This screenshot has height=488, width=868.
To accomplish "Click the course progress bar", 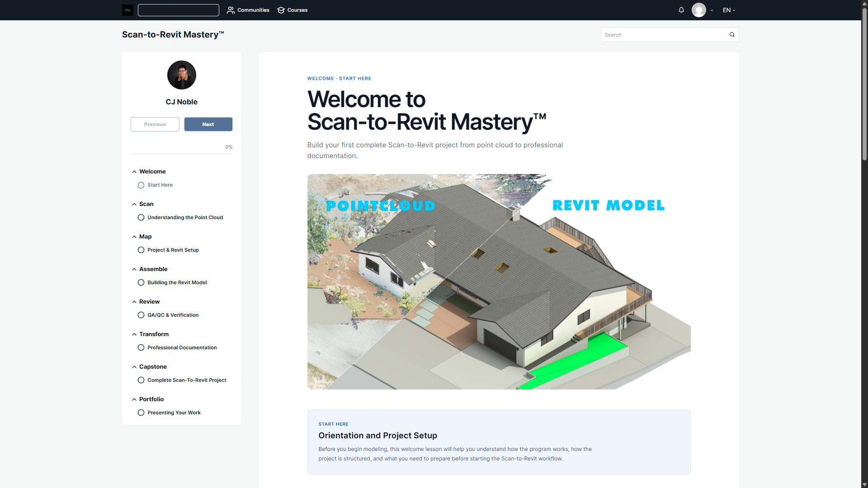I will point(182,154).
